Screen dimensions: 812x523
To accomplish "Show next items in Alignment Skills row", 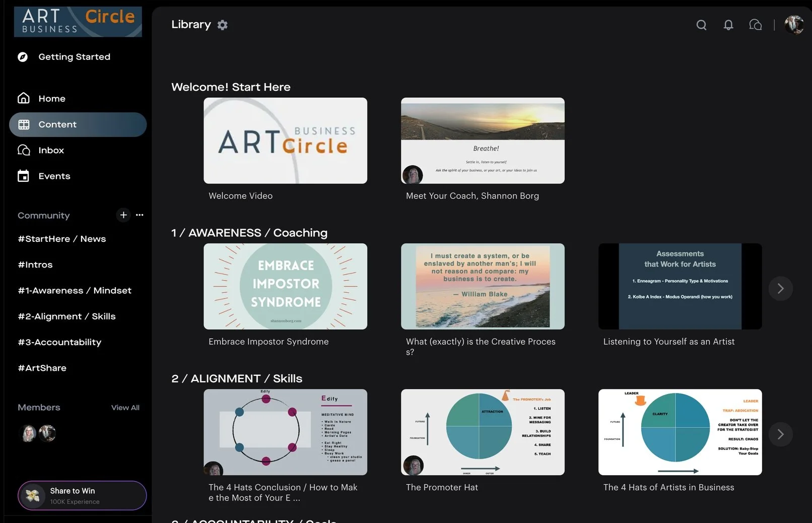I will (780, 434).
